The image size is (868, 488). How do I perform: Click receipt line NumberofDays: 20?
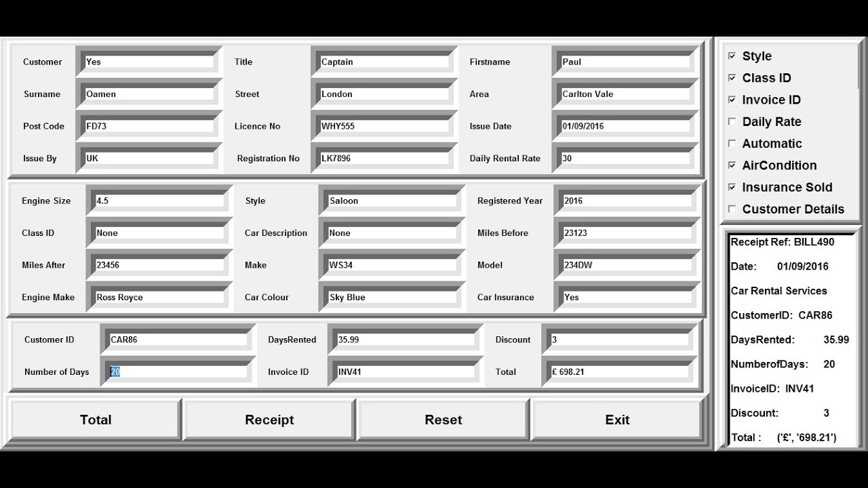783,364
